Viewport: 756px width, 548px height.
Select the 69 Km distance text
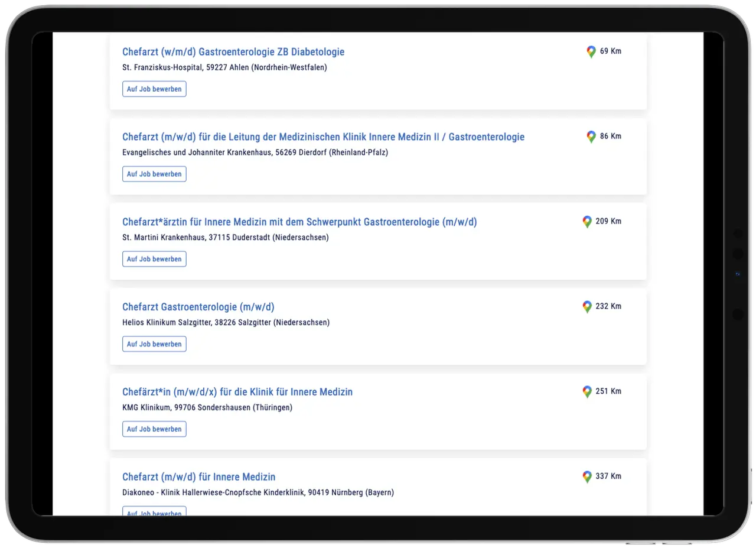pos(611,51)
